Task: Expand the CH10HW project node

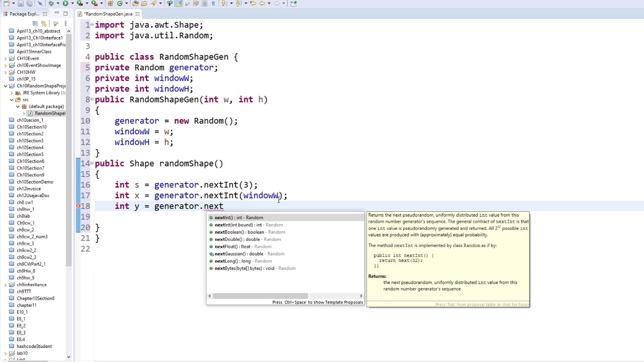Action: coord(6,72)
